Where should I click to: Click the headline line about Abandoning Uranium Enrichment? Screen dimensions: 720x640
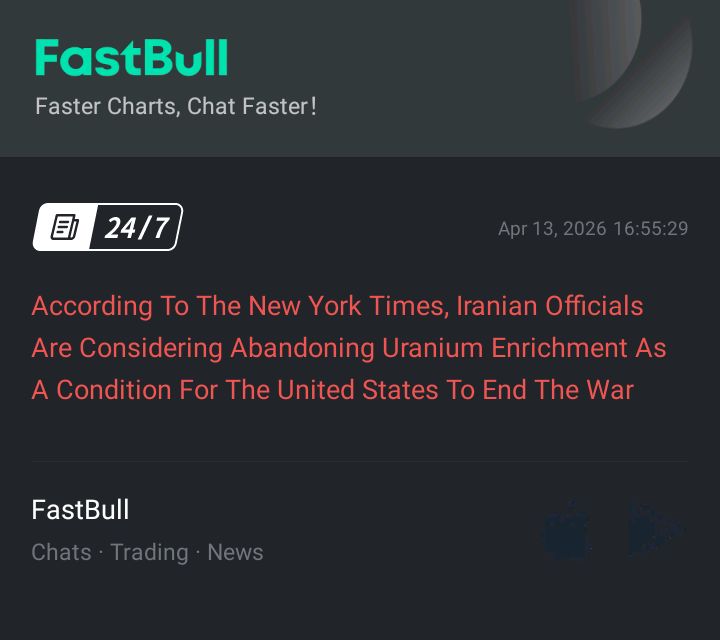[x=348, y=348]
